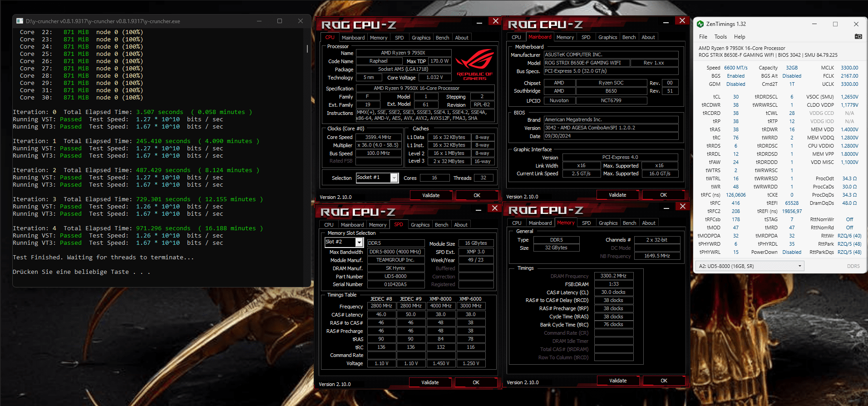
Task: Click the Cores count field showing 16
Action: point(434,178)
